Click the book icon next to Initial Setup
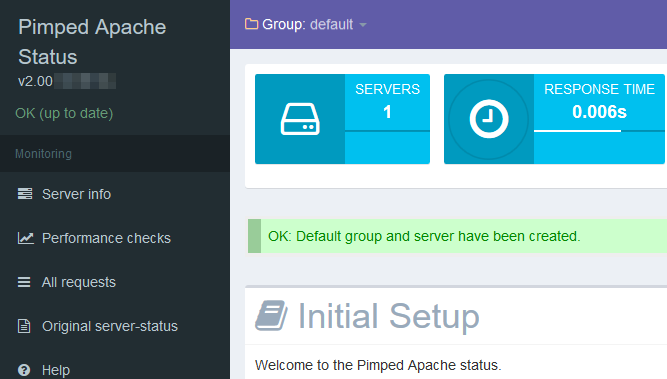Screen dimensions: 667x379 point(271,315)
